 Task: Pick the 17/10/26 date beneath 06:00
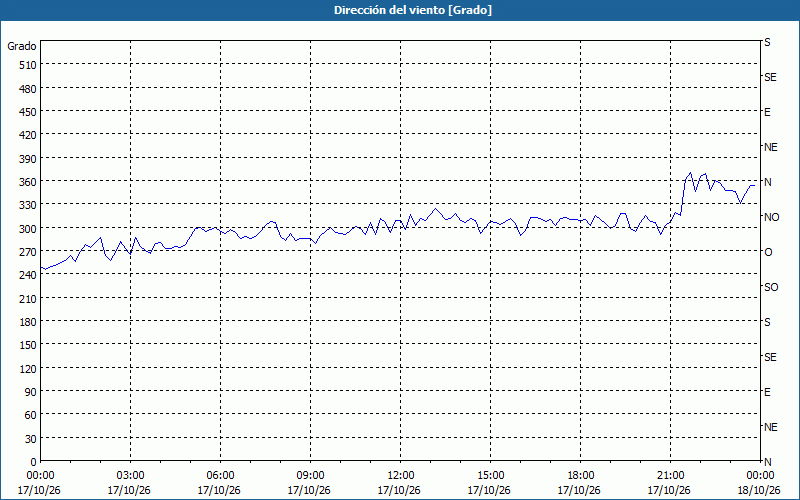point(219,490)
